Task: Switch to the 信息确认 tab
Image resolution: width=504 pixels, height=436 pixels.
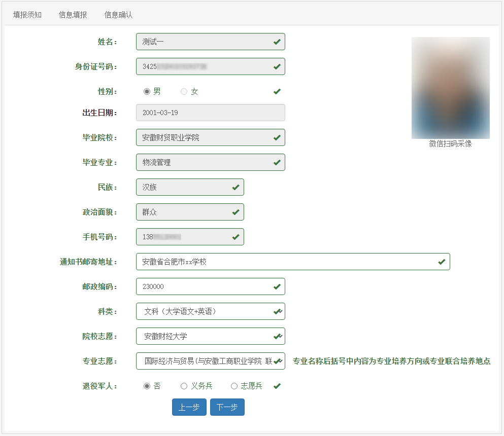Action: [117, 15]
